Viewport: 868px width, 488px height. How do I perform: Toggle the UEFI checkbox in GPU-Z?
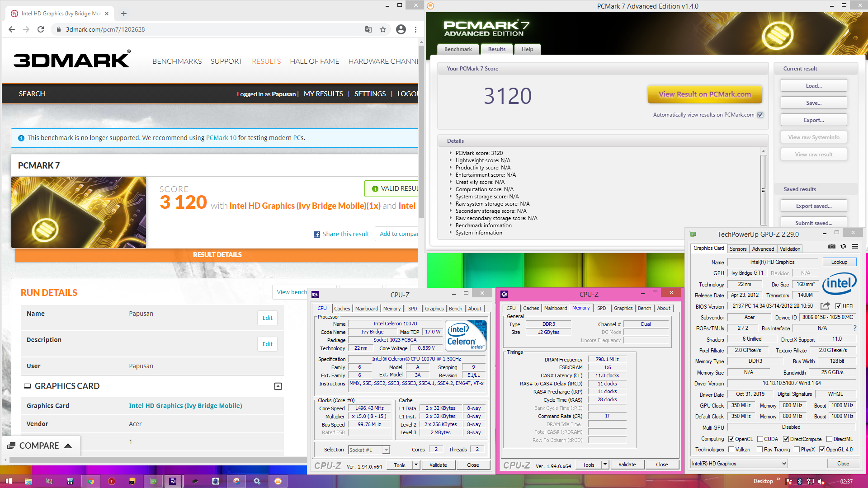pos(838,306)
